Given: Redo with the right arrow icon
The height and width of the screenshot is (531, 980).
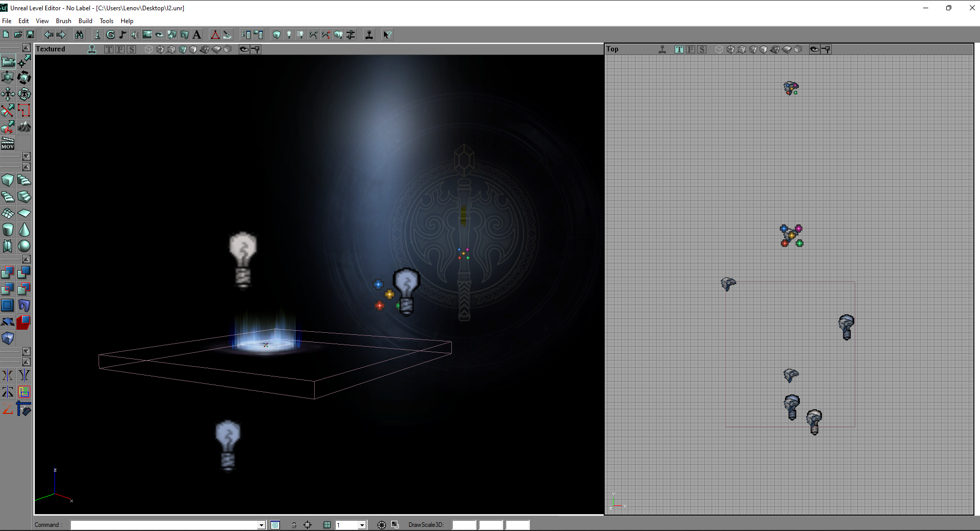Looking at the screenshot, I should click(x=61, y=34).
